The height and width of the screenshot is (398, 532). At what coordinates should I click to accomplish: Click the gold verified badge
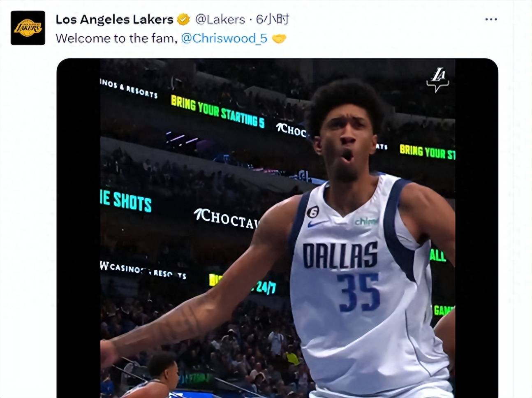click(x=183, y=19)
